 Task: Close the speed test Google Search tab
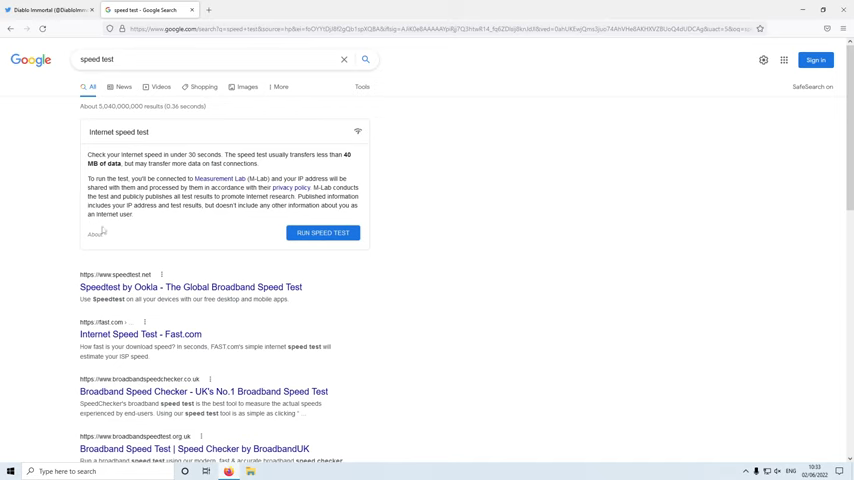click(x=192, y=10)
